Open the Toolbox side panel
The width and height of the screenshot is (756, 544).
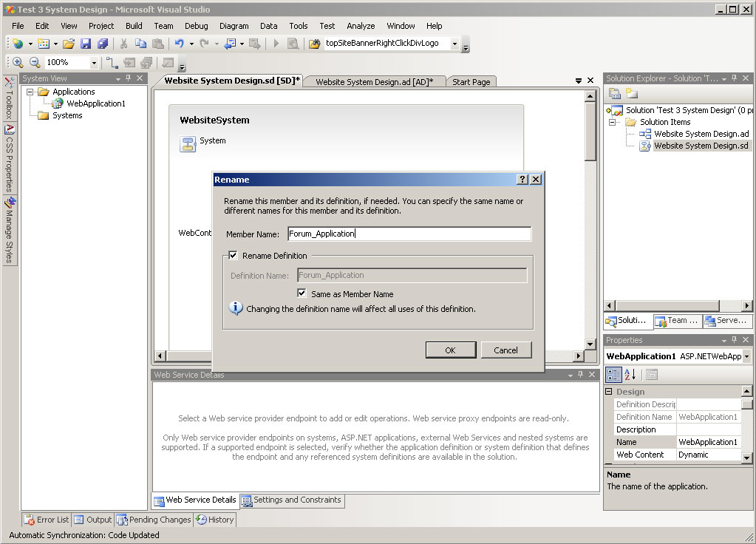point(9,98)
